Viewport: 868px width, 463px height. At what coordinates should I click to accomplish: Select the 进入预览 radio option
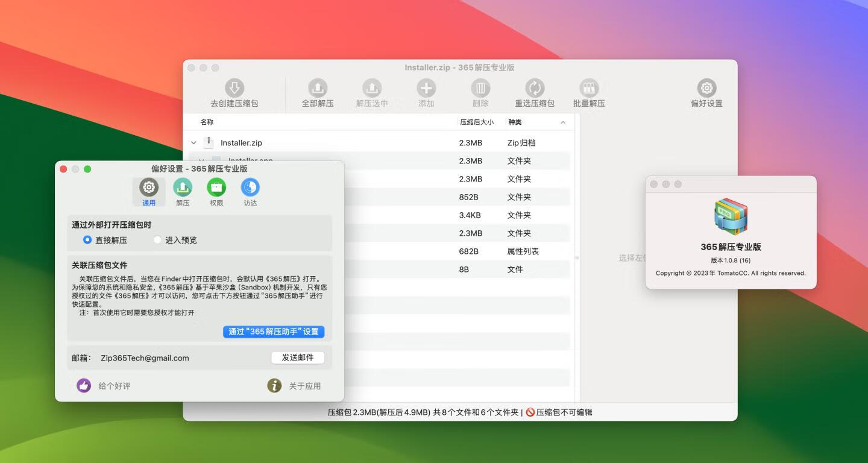(158, 240)
